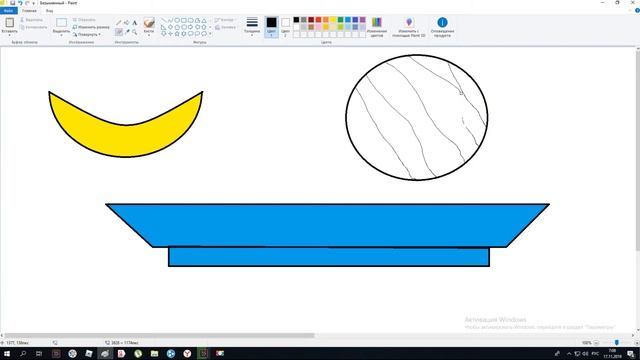
Task: Click the Undo arrow in title bar
Action: click(20, 3)
